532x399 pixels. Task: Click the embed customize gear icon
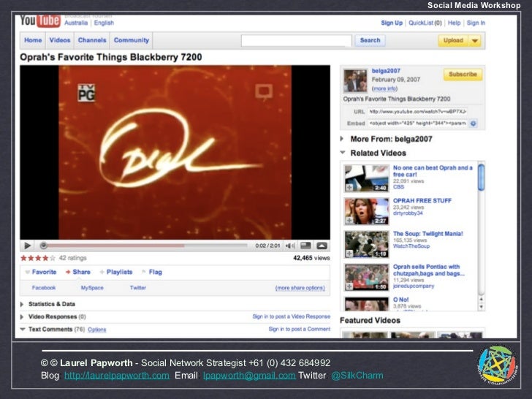[x=473, y=123]
